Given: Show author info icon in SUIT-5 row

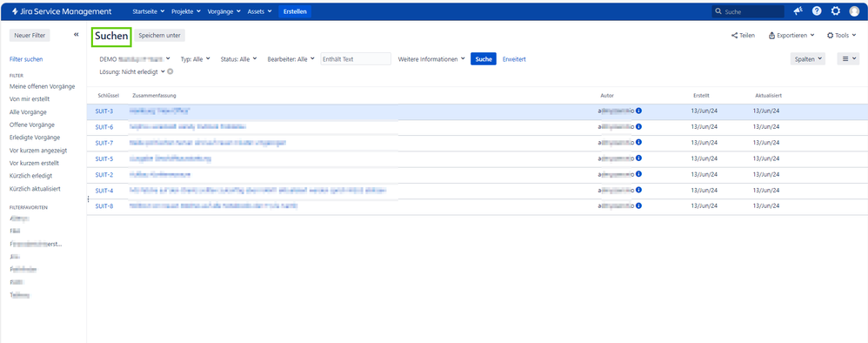Looking at the screenshot, I should pyautogui.click(x=638, y=158).
